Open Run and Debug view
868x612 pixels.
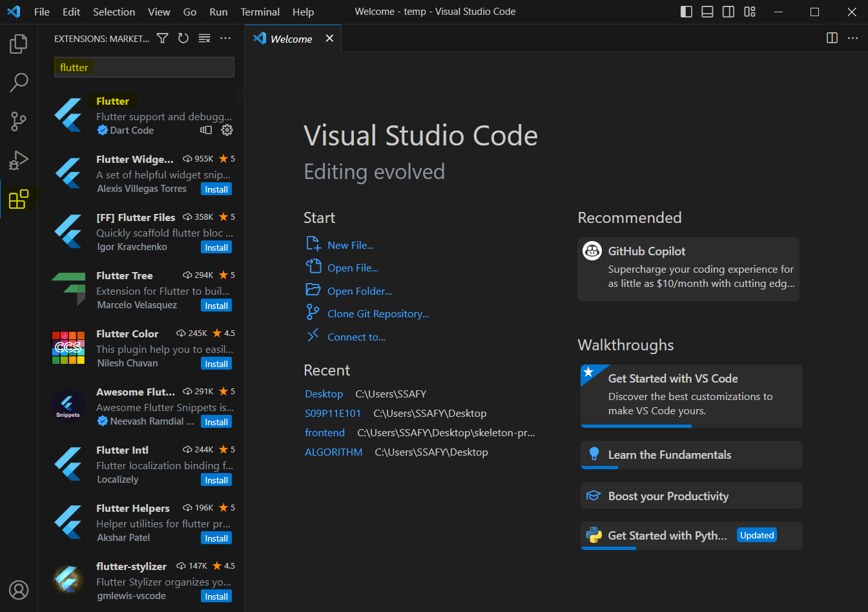[x=19, y=160]
